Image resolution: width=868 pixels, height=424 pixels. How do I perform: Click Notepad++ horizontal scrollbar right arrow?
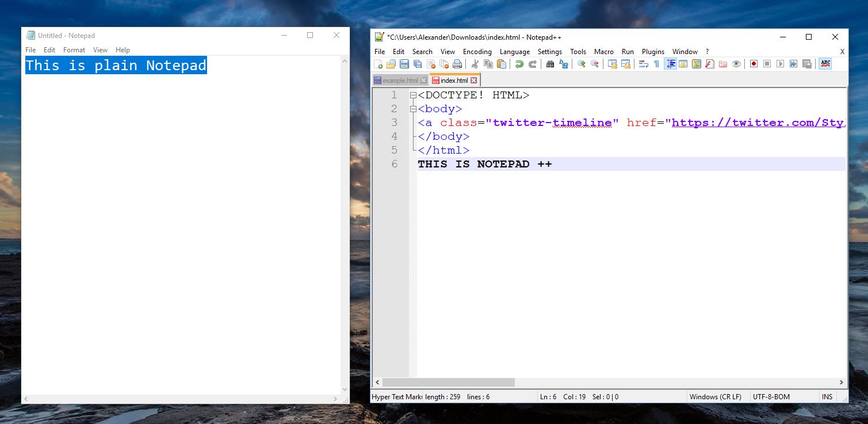(x=841, y=382)
